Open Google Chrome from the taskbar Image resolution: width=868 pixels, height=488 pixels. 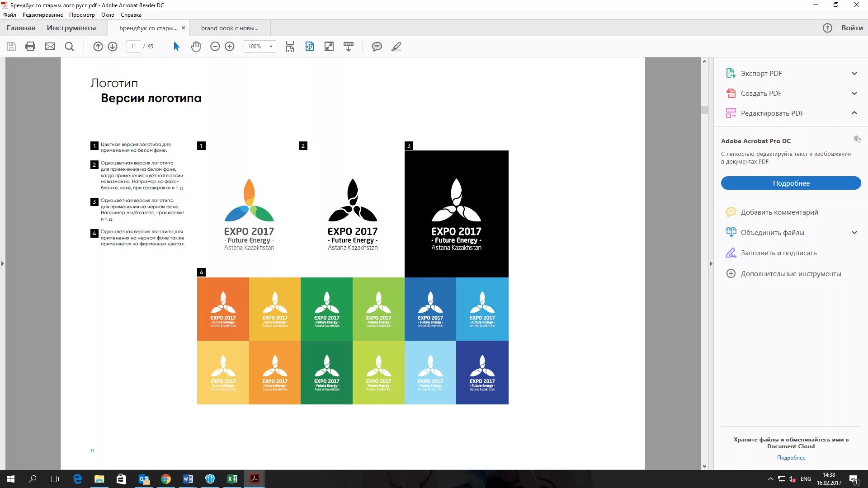click(166, 479)
